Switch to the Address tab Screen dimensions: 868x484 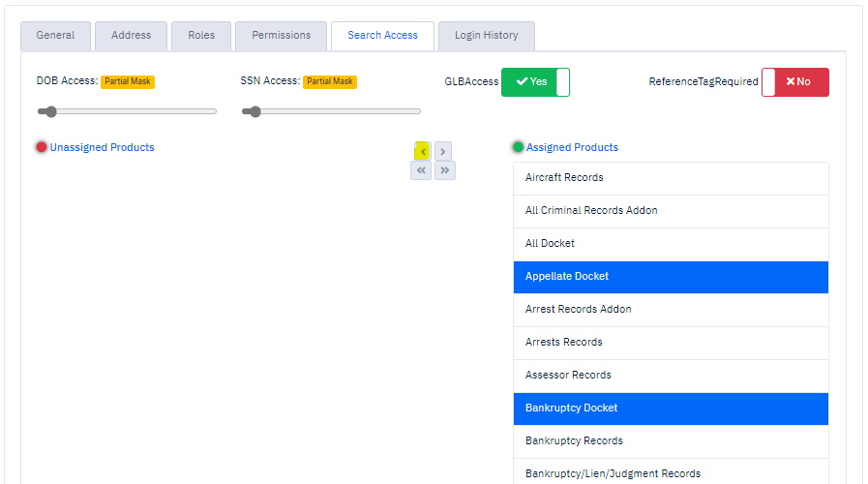[132, 36]
